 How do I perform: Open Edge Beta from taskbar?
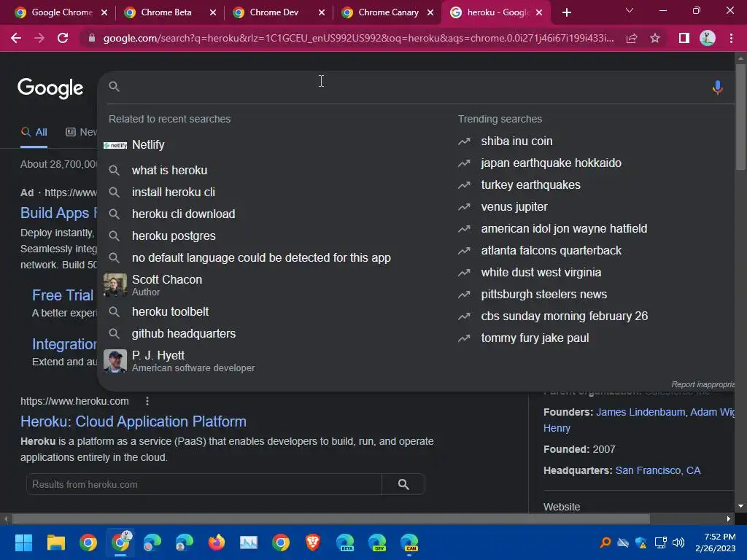point(345,542)
